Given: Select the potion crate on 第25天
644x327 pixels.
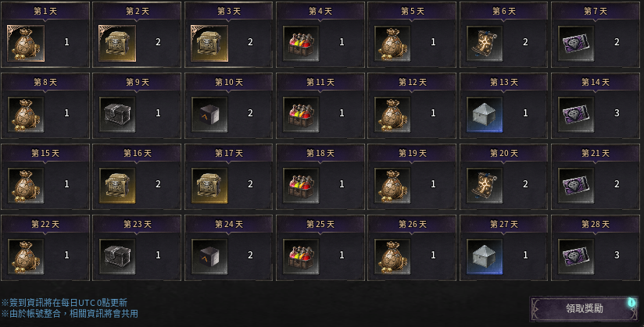Looking at the screenshot, I should coord(301,256).
